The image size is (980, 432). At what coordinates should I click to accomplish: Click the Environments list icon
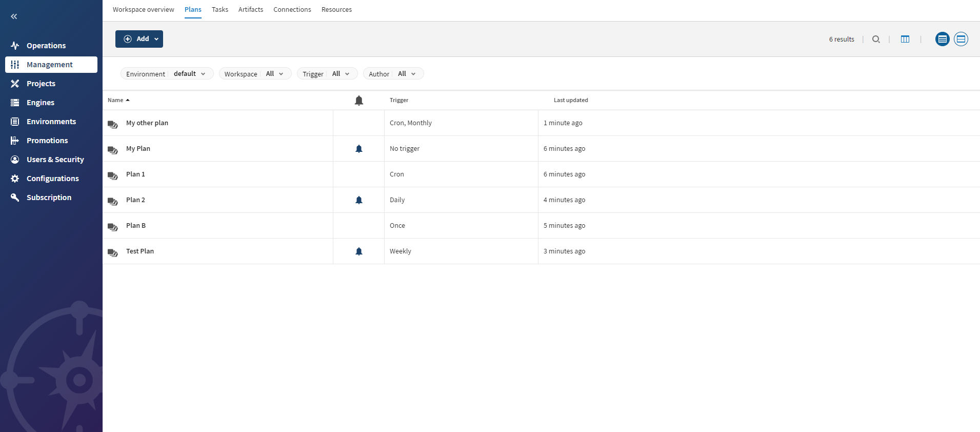click(x=15, y=122)
